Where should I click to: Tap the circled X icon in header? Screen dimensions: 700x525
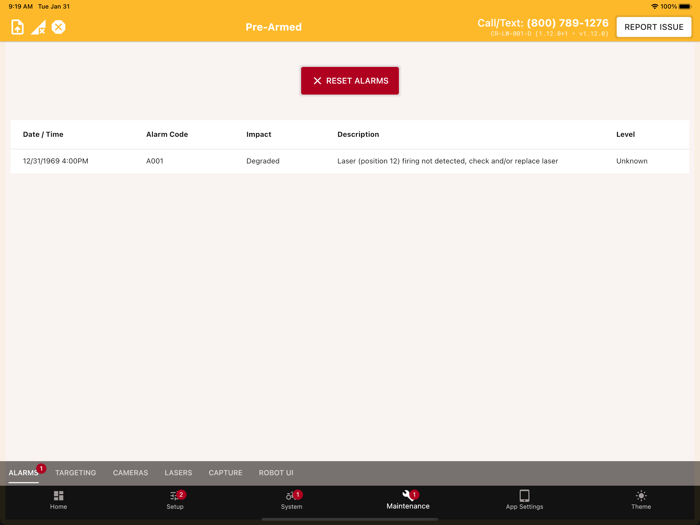click(x=58, y=27)
